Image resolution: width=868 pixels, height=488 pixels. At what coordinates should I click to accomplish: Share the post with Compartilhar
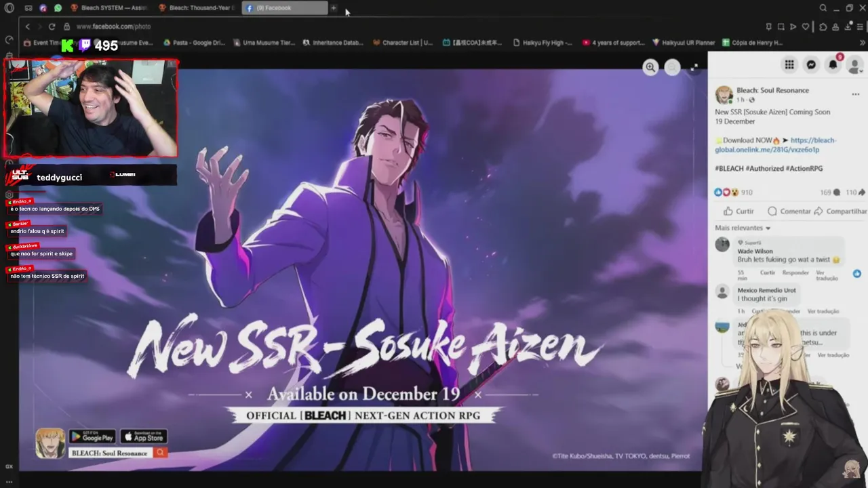841,211
